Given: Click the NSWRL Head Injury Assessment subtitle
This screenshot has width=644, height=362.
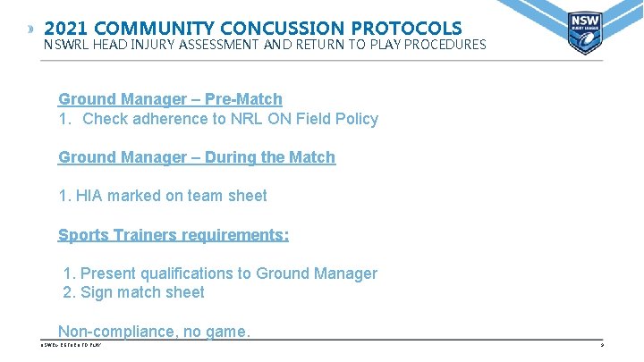Looking at the screenshot, I should tap(265, 44).
